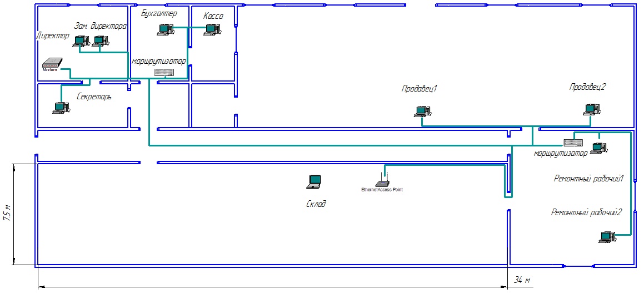
Task: Select the Касса computer icon
Action: coord(211,30)
